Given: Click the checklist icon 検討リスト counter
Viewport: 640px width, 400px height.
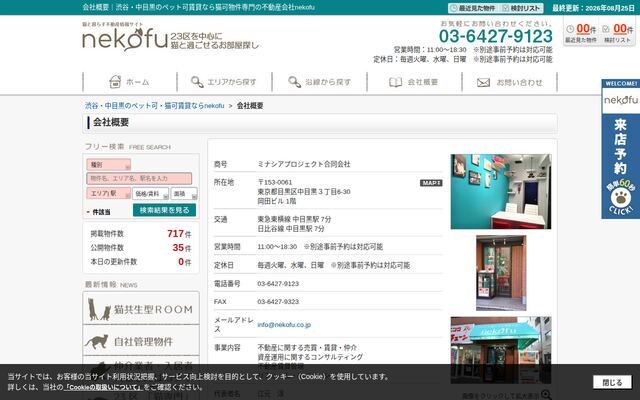Looking at the screenshot, I should click(x=606, y=29).
